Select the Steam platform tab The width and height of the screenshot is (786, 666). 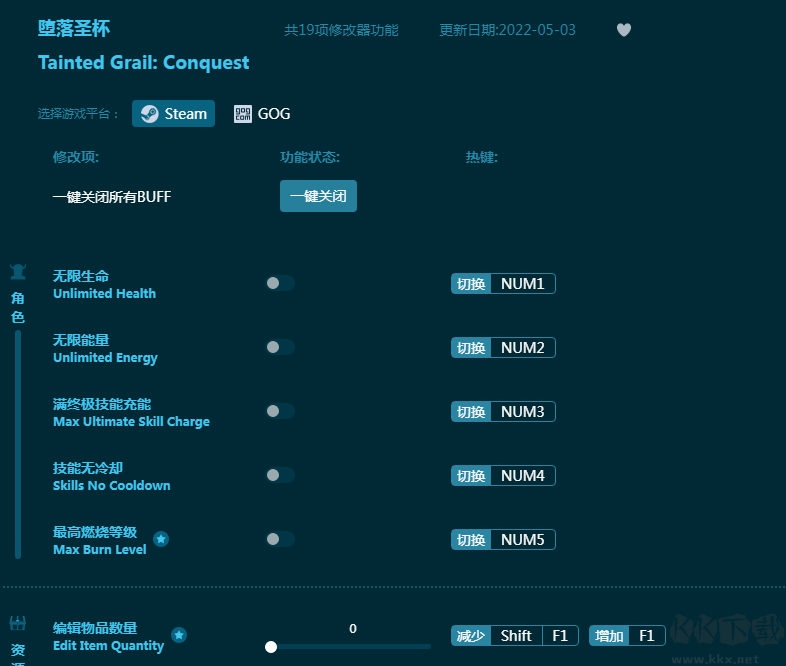point(173,114)
